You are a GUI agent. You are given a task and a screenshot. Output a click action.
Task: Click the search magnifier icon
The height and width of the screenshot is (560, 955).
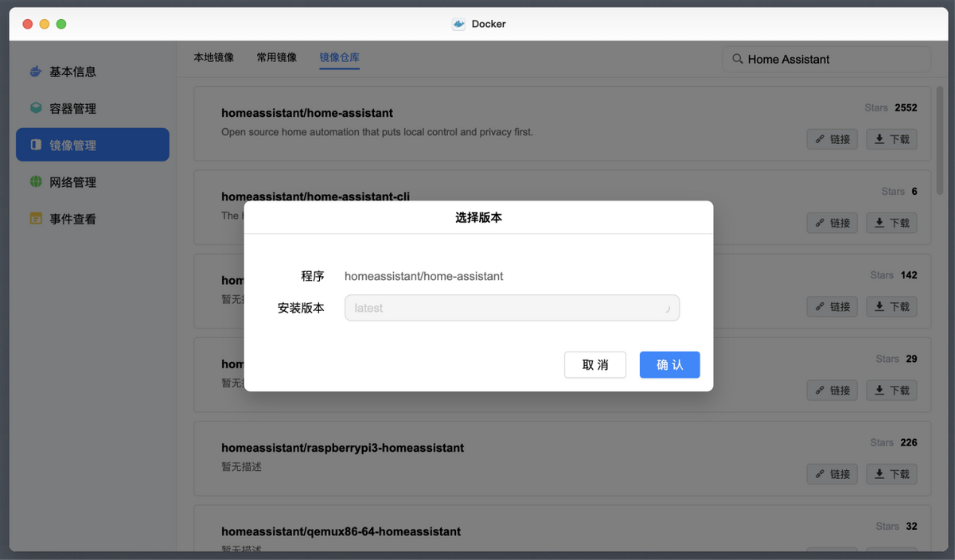737,59
